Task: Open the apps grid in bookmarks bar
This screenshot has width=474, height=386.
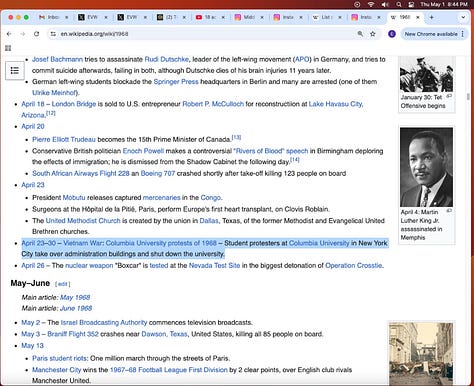Action: point(8,48)
